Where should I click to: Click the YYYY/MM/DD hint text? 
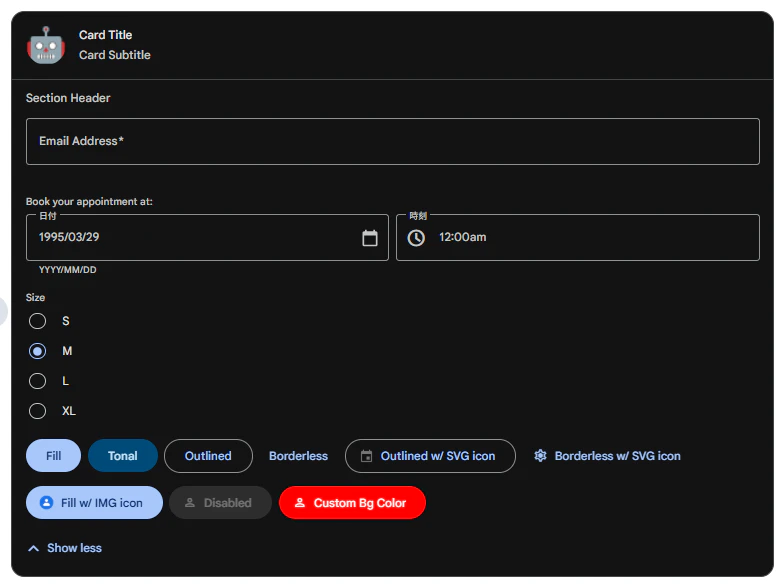tap(67, 270)
